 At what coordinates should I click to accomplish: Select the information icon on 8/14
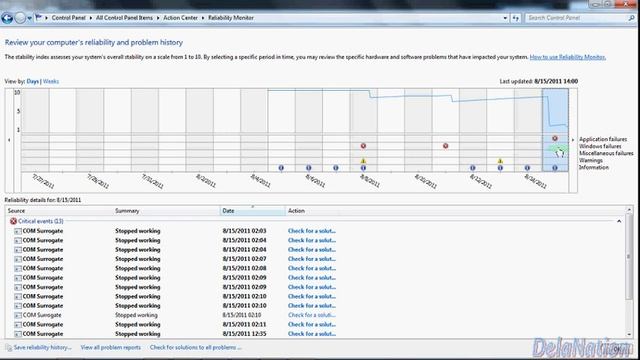pyautogui.click(x=527, y=168)
